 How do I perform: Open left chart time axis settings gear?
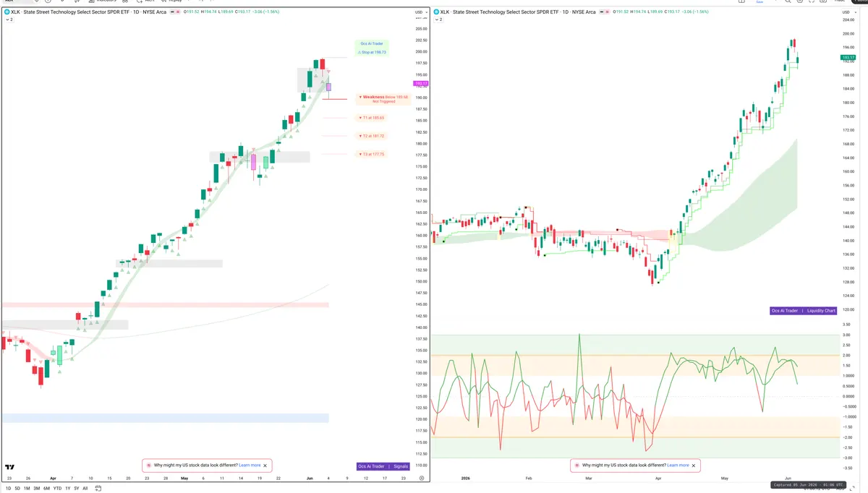(421, 478)
